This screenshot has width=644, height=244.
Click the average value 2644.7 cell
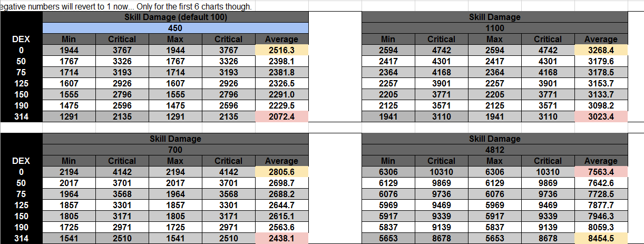click(281, 205)
